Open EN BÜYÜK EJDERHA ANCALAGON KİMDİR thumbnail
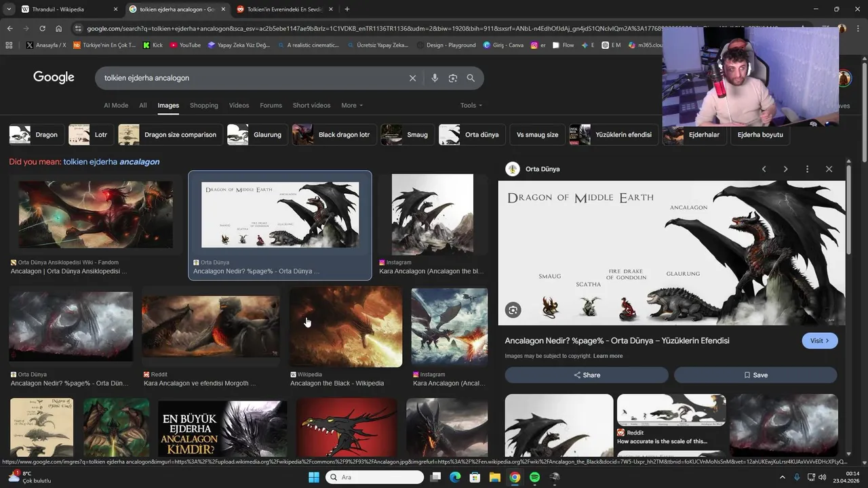The width and height of the screenshot is (868, 488). pyautogui.click(x=222, y=428)
